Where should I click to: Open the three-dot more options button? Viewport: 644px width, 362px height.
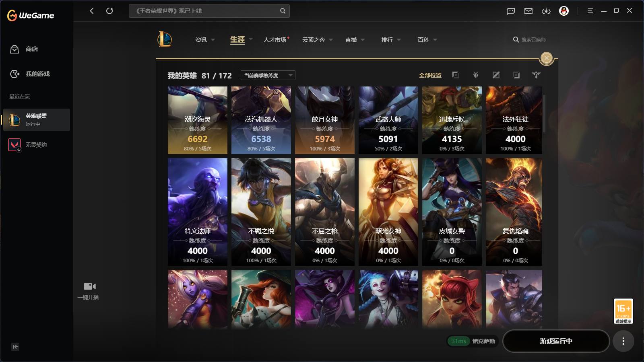623,341
